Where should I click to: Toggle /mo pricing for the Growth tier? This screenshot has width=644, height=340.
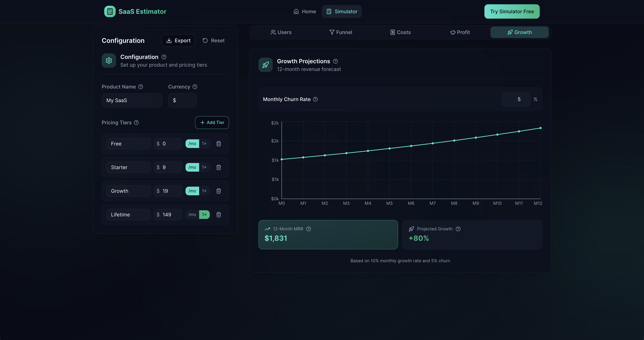pos(192,191)
